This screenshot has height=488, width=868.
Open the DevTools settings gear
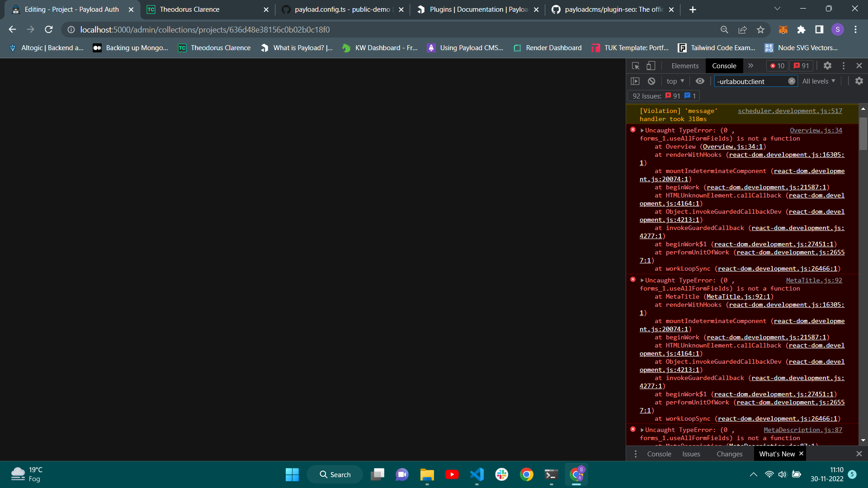[827, 66]
